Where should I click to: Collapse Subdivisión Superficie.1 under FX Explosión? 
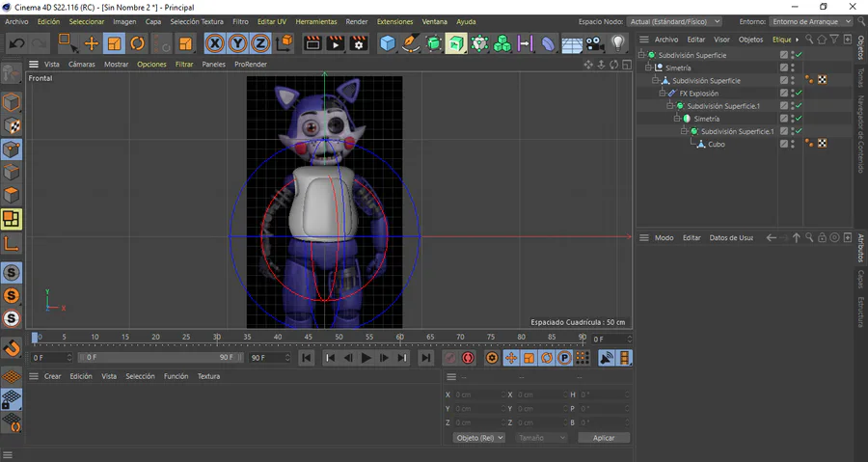pos(670,106)
